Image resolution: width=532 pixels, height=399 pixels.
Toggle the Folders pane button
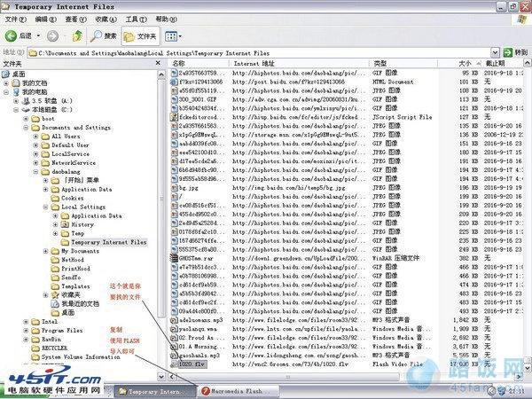tap(140, 36)
